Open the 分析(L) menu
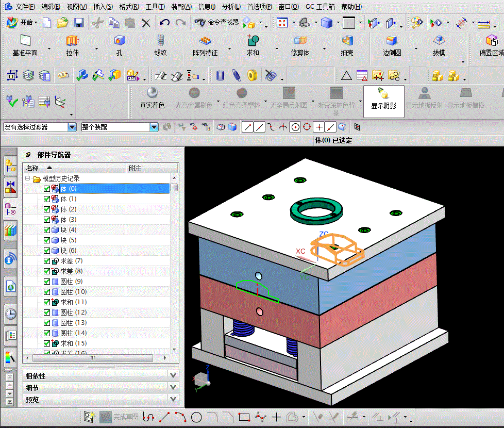 coord(231,7)
